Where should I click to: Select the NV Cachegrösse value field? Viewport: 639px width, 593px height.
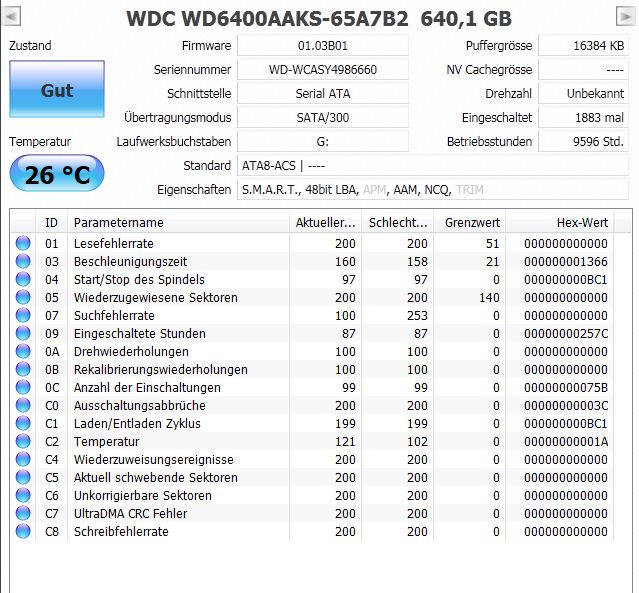tap(583, 69)
